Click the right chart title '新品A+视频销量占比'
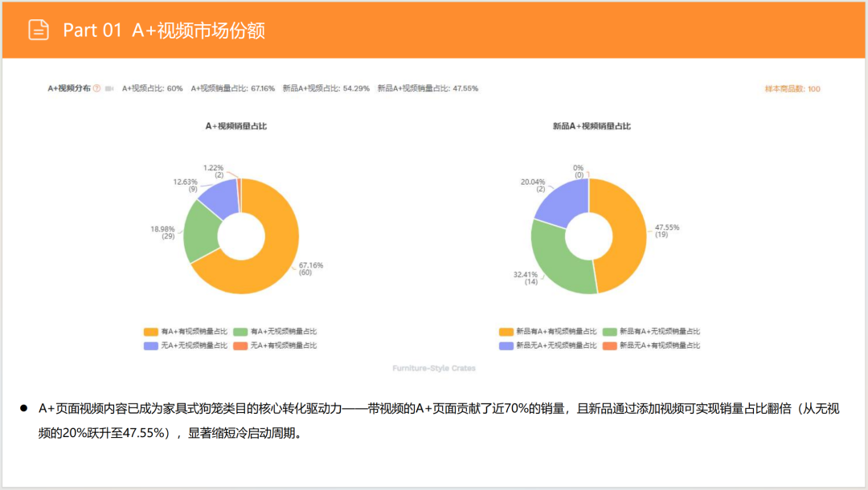868x490 pixels. (592, 126)
